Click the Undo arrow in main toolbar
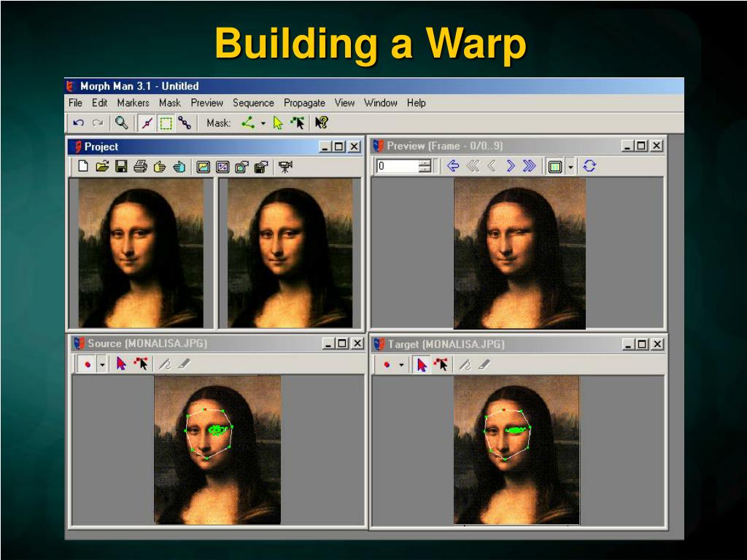Viewport: 747px width, 560px height. click(x=78, y=122)
